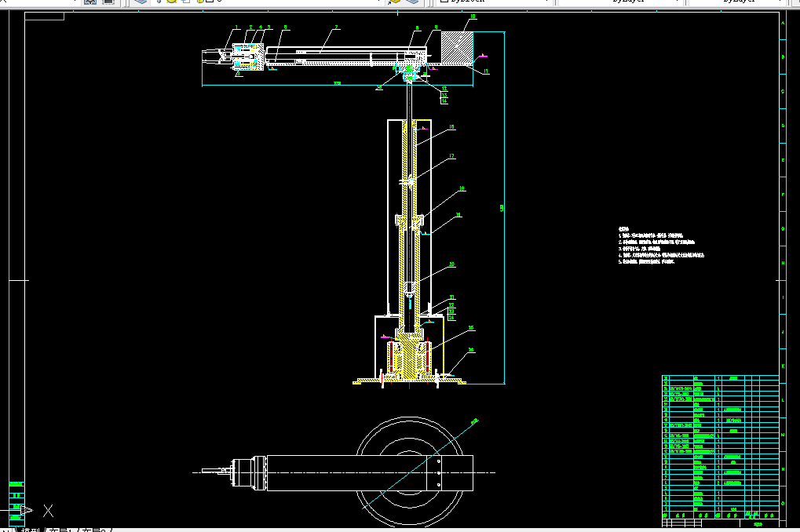Switch to the 模型 model tab

tap(31, 530)
